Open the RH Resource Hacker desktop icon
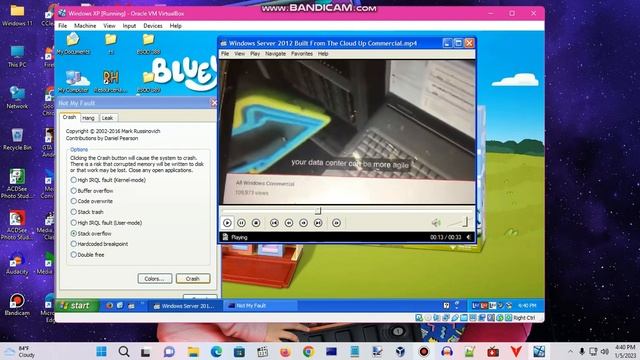The image size is (640, 360). coord(111,81)
